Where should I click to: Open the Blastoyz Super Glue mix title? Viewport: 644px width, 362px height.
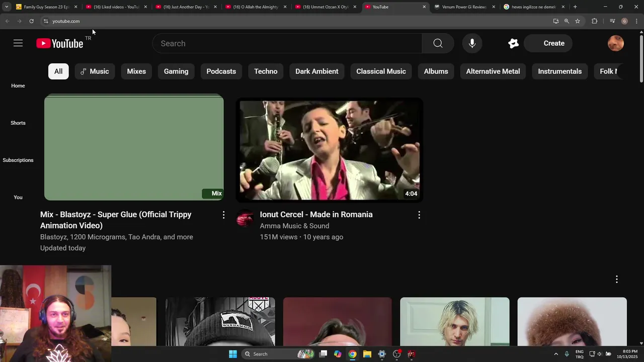116,220
